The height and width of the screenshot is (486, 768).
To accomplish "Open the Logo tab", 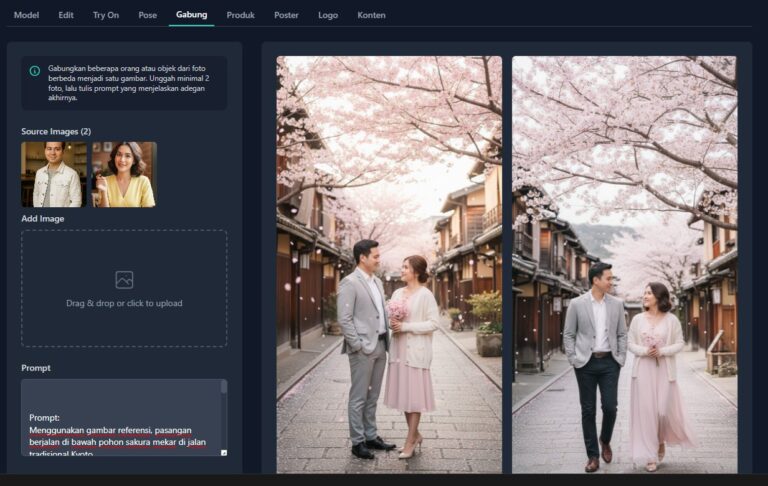I will [x=328, y=15].
